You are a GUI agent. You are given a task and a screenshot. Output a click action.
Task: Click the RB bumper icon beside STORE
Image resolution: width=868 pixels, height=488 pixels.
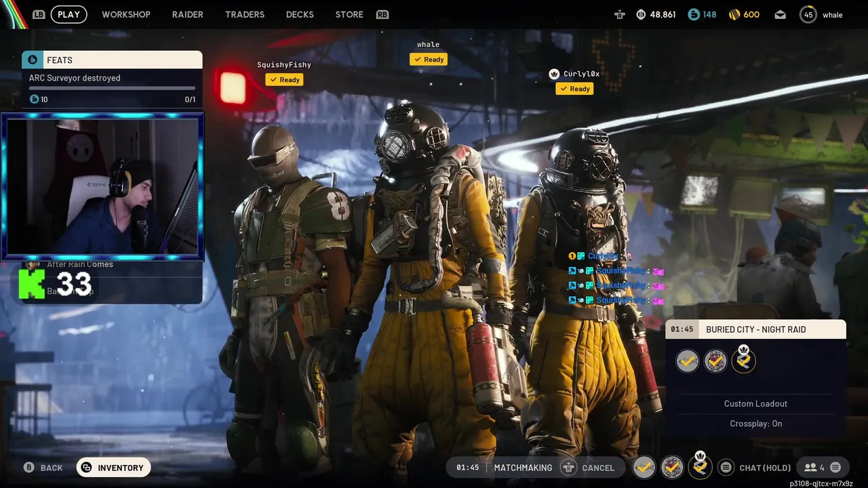point(382,14)
